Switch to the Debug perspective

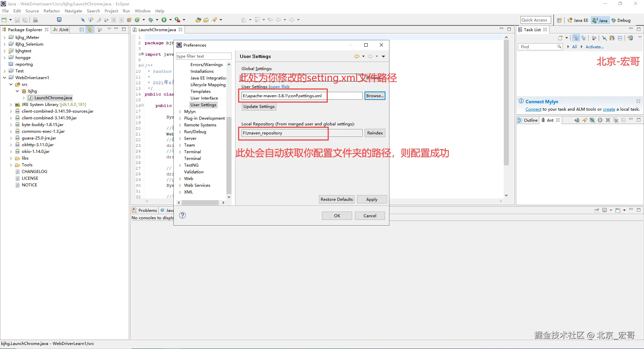(x=621, y=20)
